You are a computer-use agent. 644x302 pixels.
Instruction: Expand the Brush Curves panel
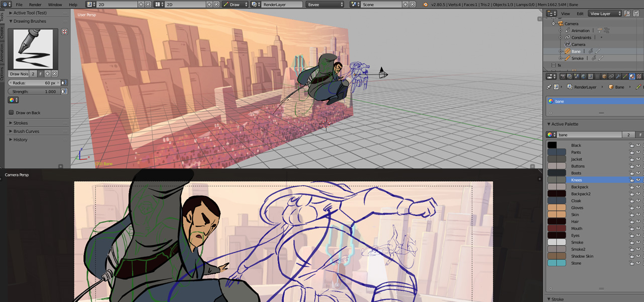pos(26,131)
